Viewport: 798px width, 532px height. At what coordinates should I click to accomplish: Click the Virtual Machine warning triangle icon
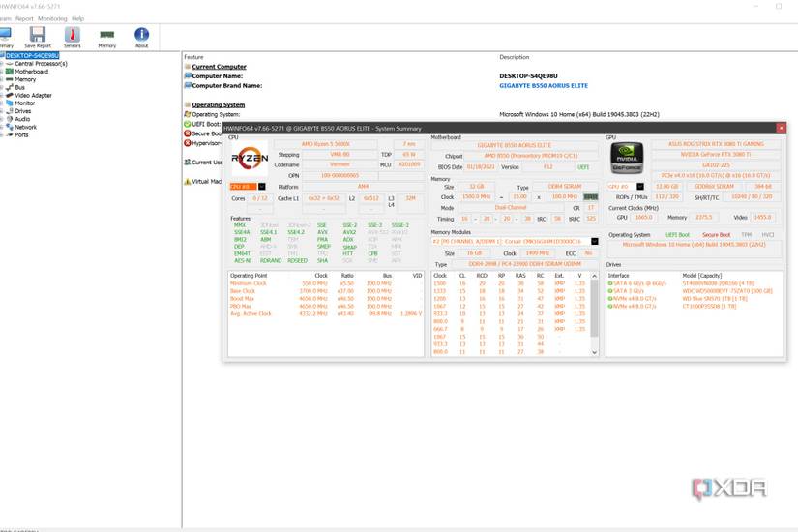[x=188, y=181]
